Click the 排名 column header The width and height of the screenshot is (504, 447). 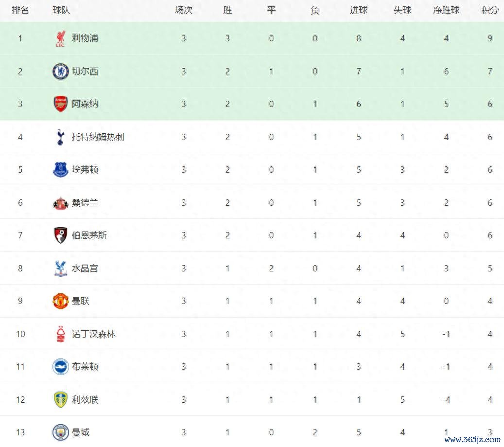[x=20, y=10]
